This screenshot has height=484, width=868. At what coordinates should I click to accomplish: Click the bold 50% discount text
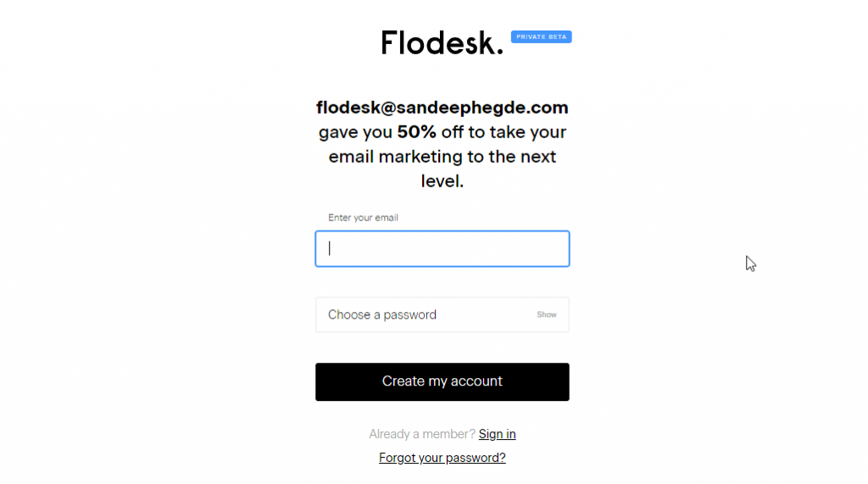click(416, 132)
